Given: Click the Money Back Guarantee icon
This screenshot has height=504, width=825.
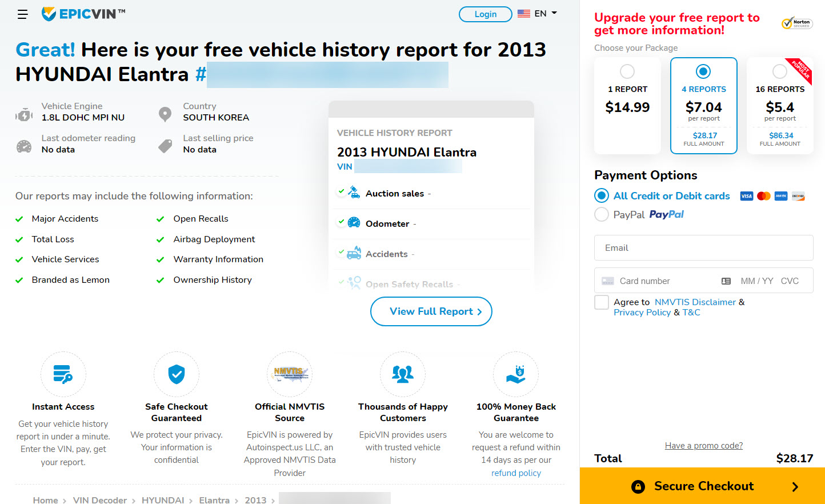Looking at the screenshot, I should pos(516,374).
